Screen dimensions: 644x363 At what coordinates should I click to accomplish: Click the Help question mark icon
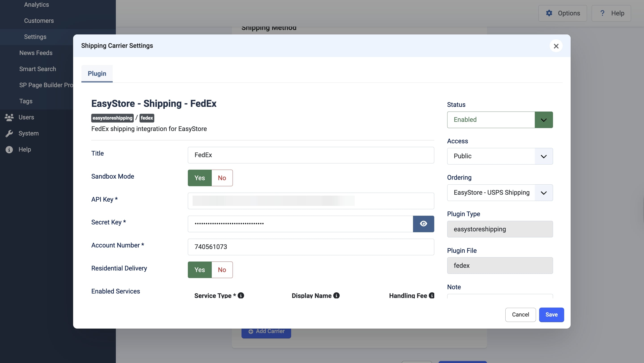[602, 13]
